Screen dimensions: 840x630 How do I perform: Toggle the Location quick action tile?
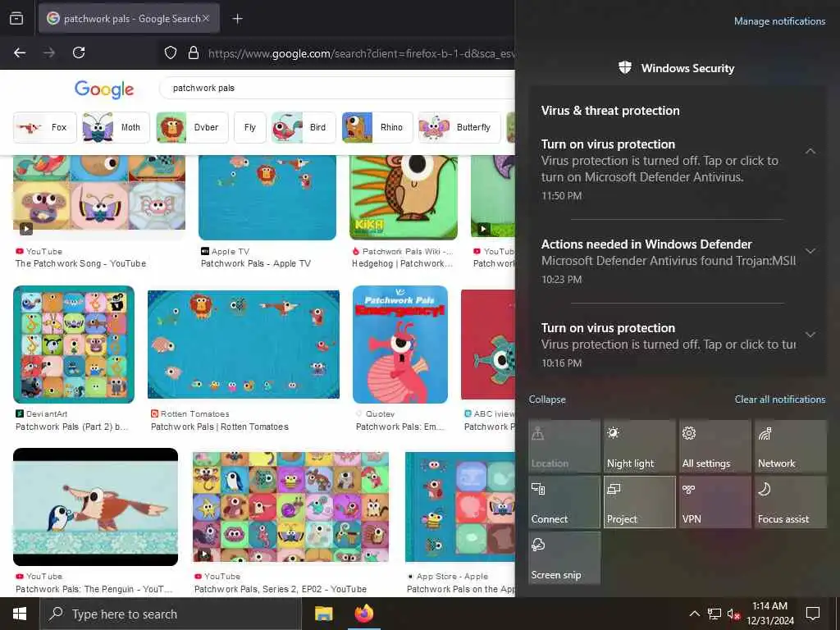(x=564, y=446)
